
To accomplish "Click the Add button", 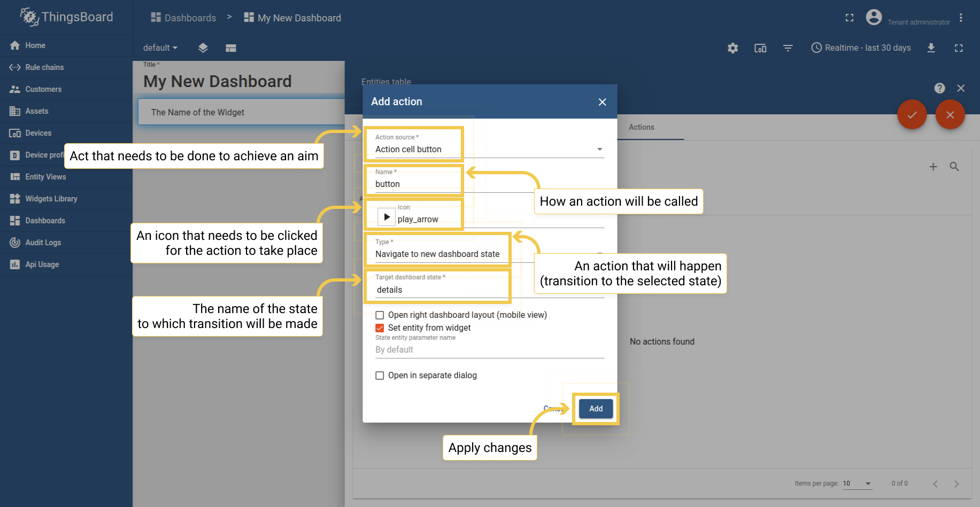I will point(596,409).
